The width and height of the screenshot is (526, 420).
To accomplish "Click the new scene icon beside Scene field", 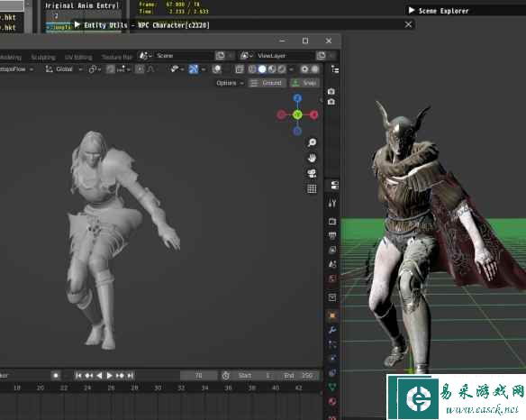I will [220, 55].
